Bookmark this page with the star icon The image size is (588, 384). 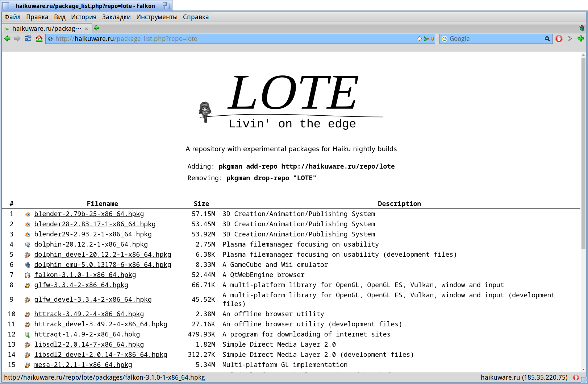[x=420, y=39]
